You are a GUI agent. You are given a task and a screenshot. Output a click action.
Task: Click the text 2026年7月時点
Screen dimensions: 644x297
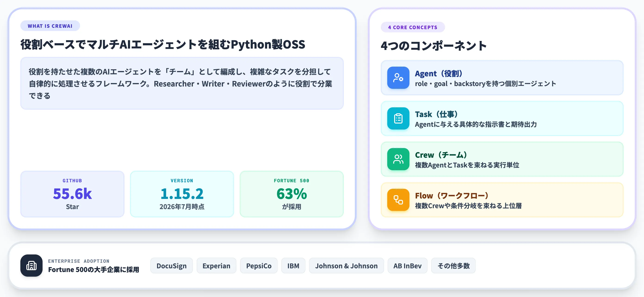pos(182,207)
